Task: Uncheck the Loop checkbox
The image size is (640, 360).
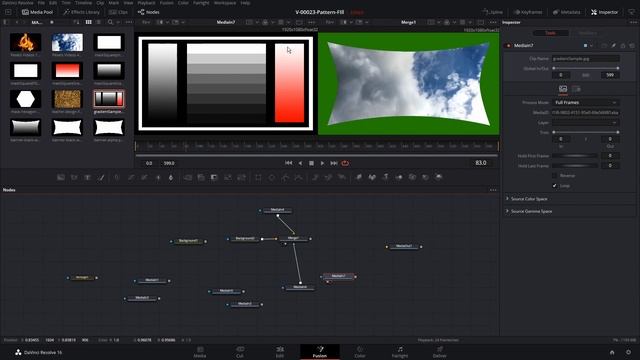Action: point(554,186)
